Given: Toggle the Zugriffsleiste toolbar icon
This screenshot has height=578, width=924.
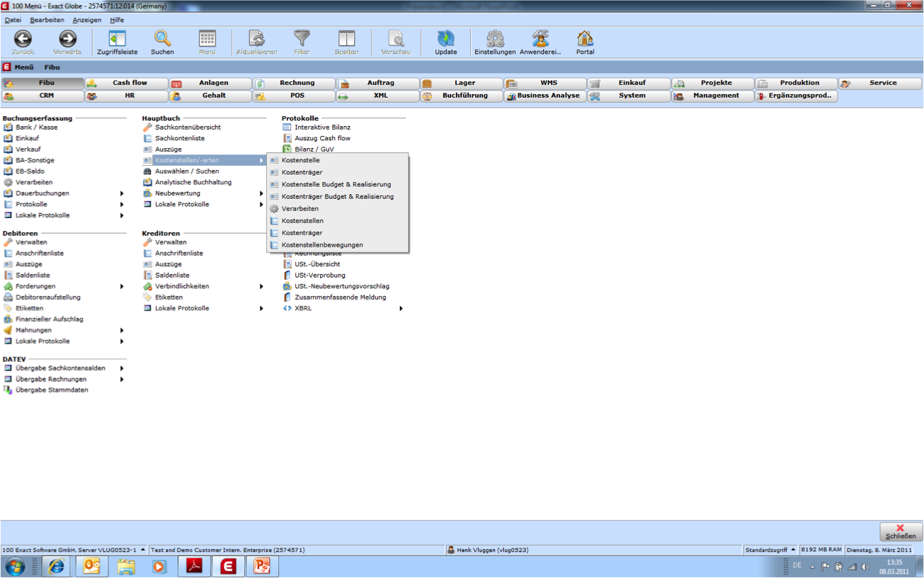Looking at the screenshot, I should [117, 39].
